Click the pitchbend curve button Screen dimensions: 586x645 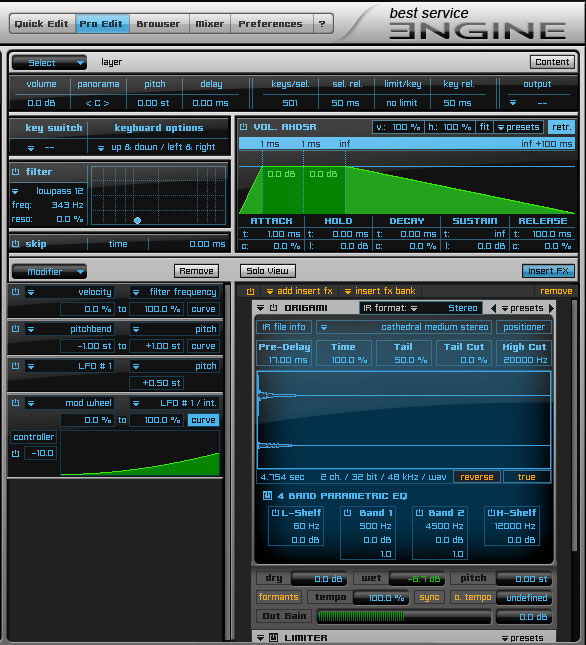point(203,346)
